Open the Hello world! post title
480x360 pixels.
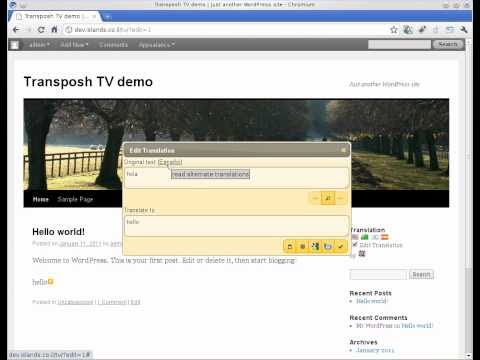58,232
